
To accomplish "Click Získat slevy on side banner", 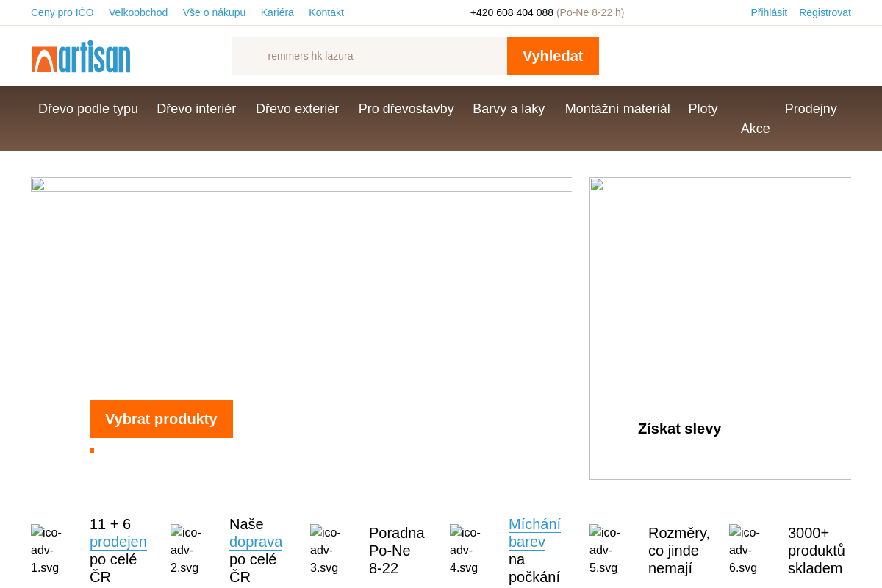I will click(x=679, y=429).
